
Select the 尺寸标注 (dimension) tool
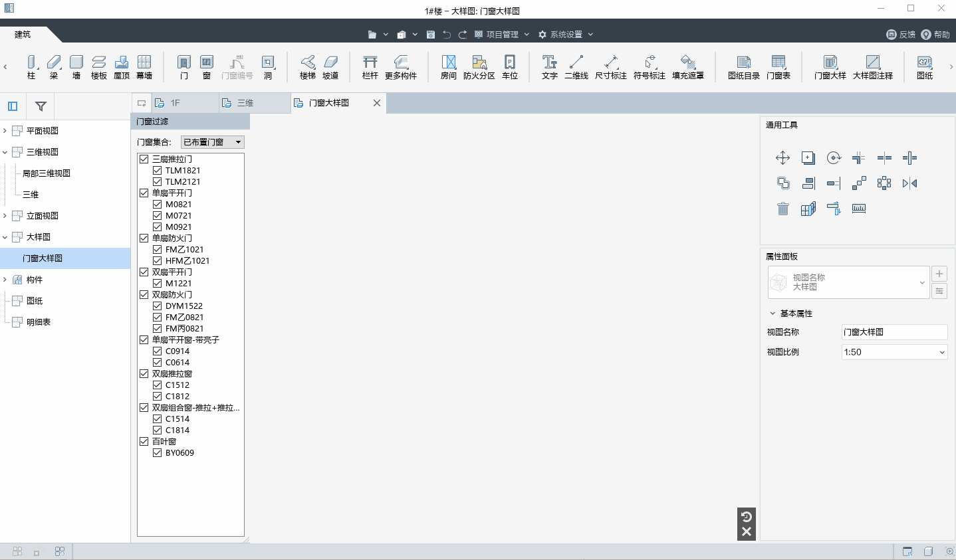[x=611, y=67]
